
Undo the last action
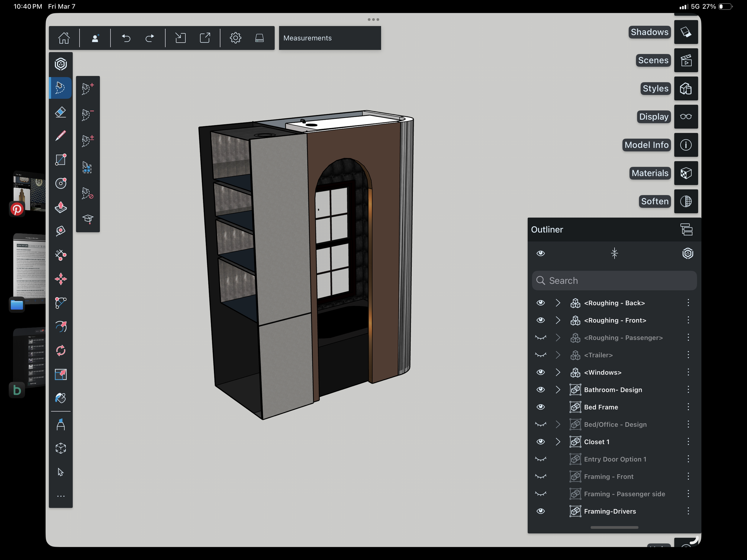point(126,38)
